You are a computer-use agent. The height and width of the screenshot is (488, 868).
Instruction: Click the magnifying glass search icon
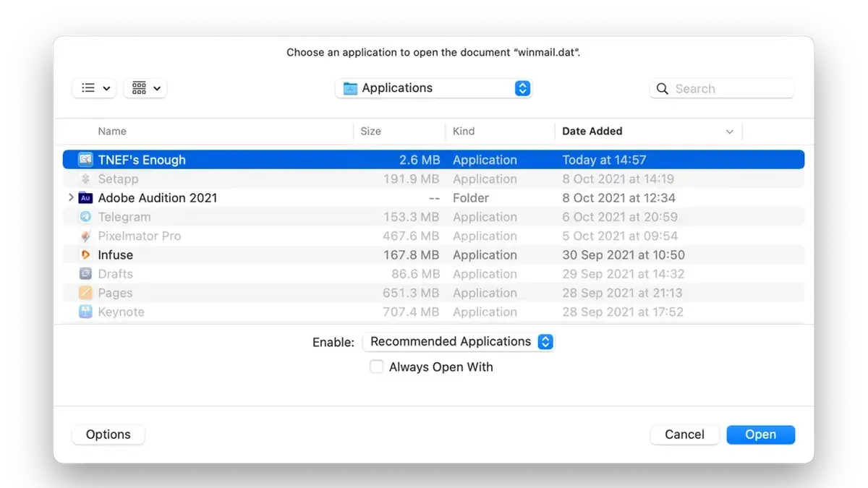tap(662, 89)
